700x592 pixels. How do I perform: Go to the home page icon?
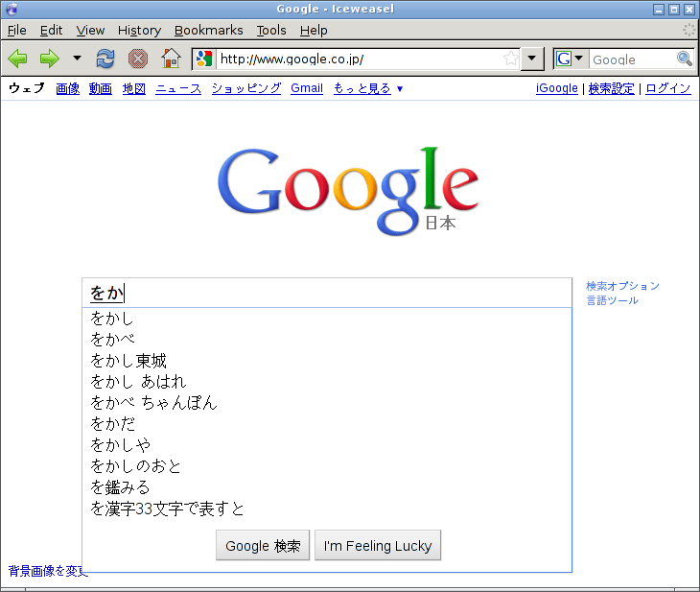(x=171, y=59)
